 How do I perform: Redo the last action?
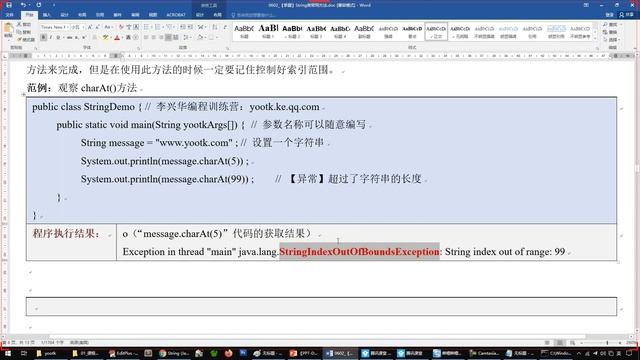coord(39,5)
